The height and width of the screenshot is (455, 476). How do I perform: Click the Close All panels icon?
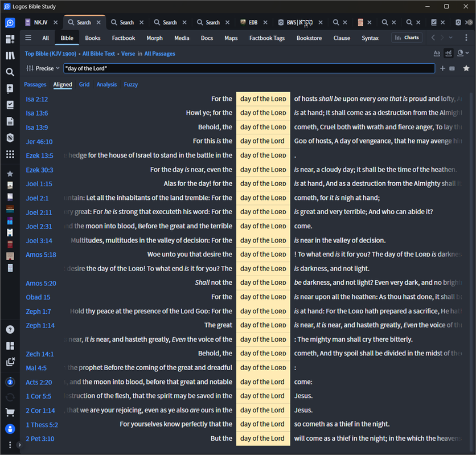click(x=10, y=362)
